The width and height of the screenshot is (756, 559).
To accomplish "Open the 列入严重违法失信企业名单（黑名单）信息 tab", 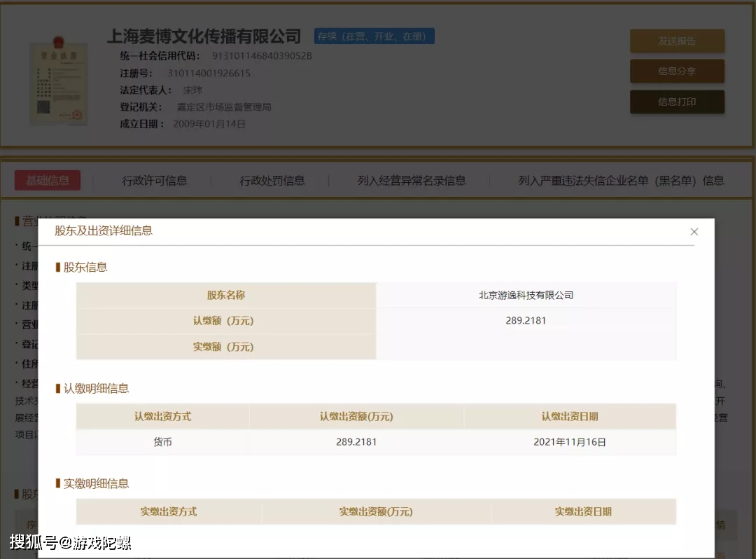I will click(621, 181).
